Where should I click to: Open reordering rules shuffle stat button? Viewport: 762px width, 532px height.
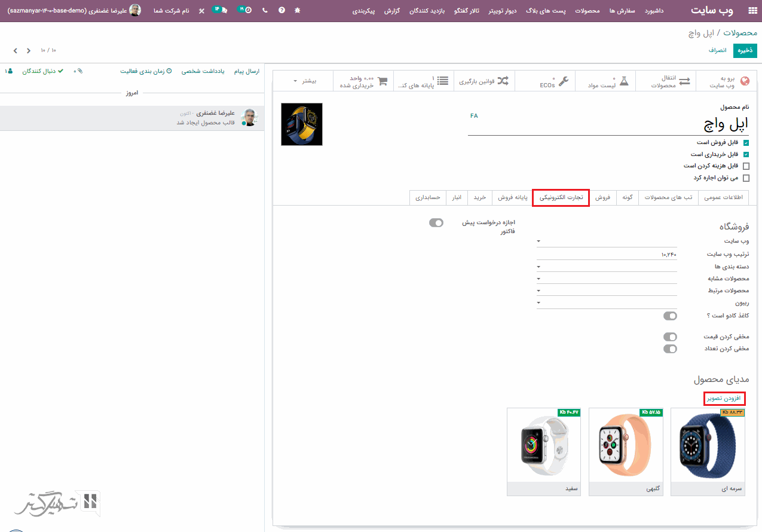[485, 81]
